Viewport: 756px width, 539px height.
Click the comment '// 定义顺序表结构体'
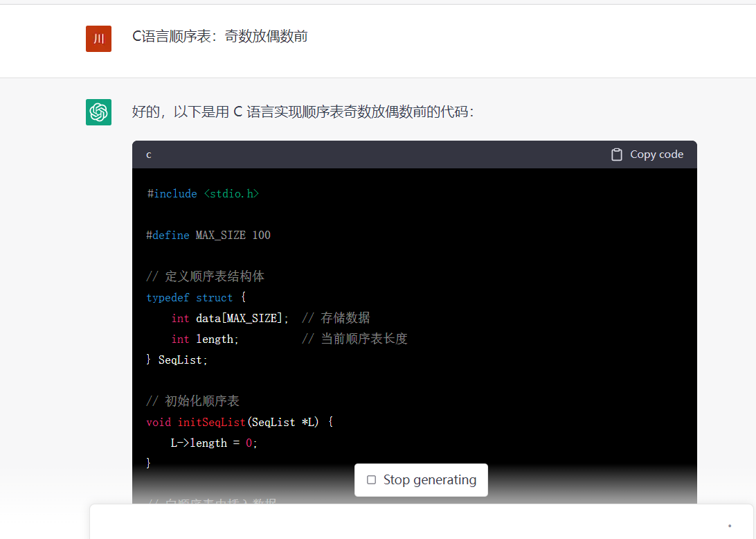pos(206,276)
